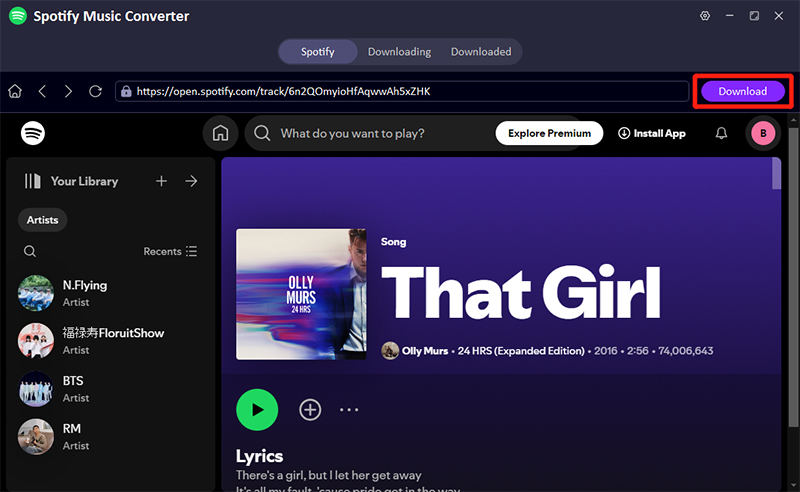Open the notifications bell
The image size is (800, 492).
tap(721, 133)
